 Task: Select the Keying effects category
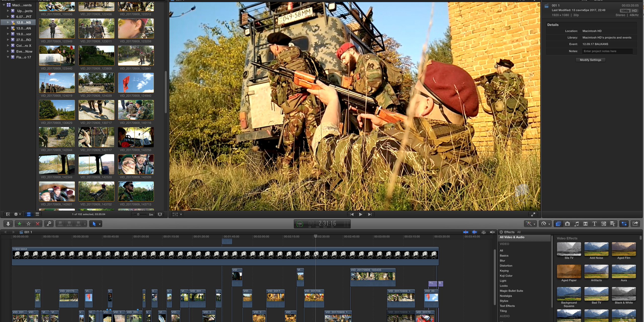coord(504,271)
